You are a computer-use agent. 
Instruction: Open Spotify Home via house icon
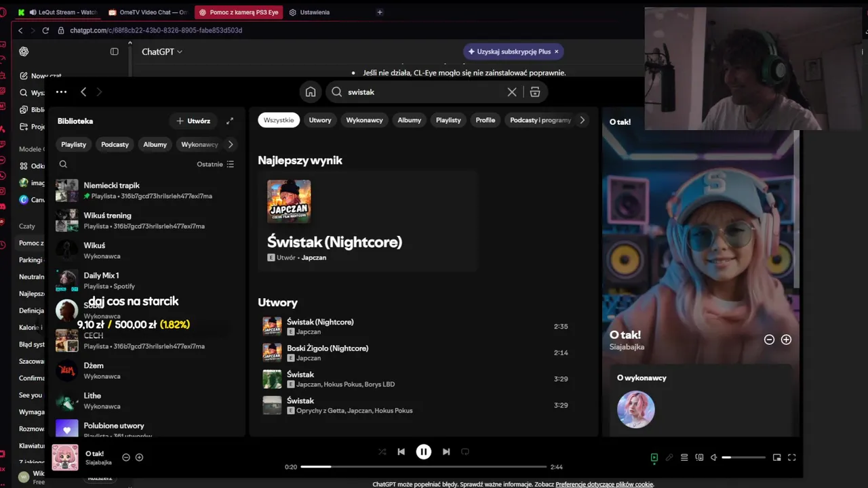(x=311, y=92)
